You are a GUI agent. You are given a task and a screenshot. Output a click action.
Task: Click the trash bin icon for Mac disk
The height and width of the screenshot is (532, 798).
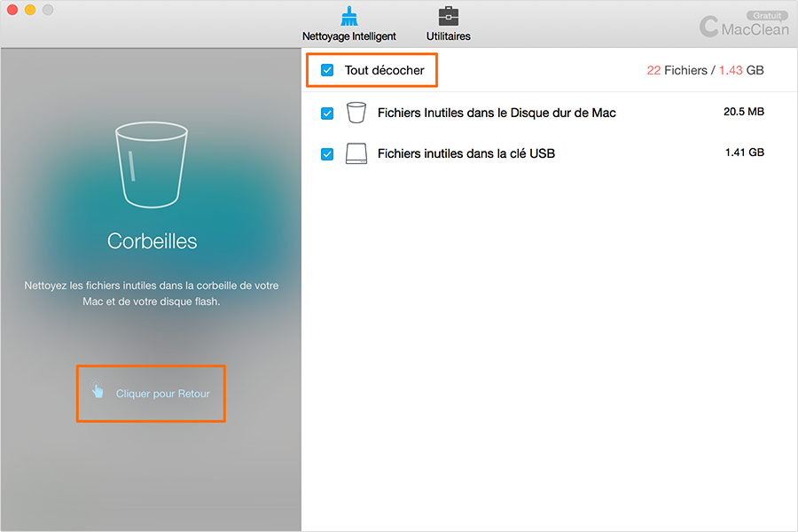point(356,113)
